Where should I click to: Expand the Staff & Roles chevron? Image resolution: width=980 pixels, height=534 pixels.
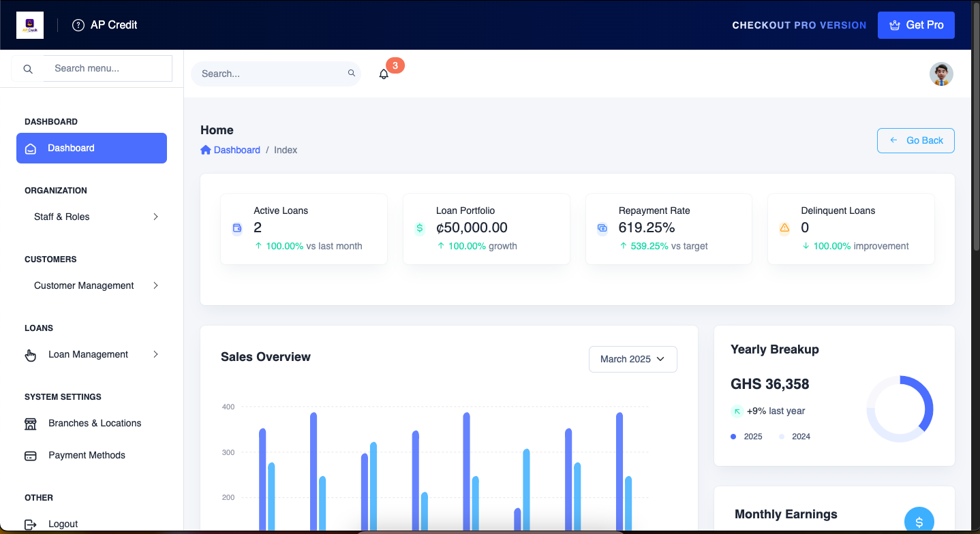155,217
